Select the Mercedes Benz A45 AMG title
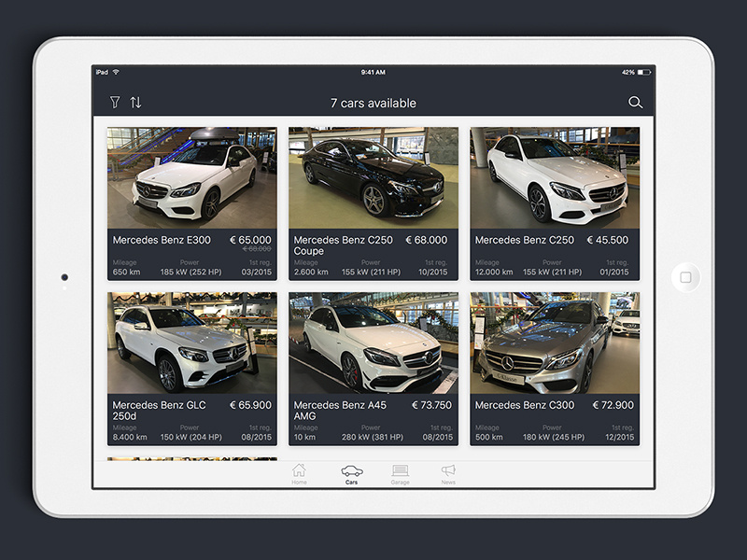The width and height of the screenshot is (747, 560). tap(340, 411)
